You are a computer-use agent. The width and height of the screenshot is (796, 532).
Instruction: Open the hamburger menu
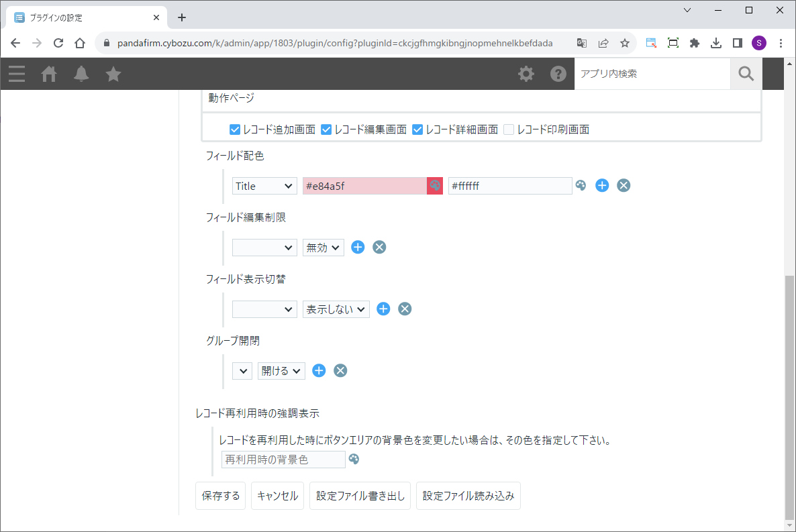(x=17, y=74)
